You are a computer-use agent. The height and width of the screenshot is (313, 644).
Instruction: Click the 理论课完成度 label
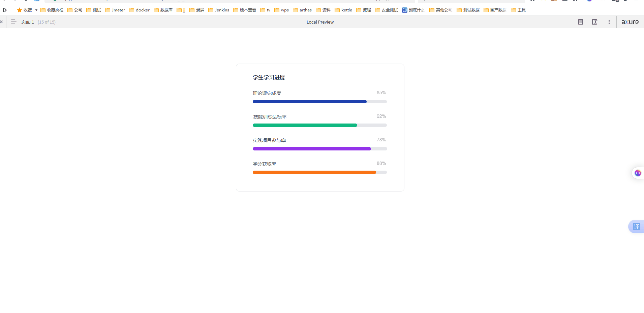pyautogui.click(x=267, y=93)
